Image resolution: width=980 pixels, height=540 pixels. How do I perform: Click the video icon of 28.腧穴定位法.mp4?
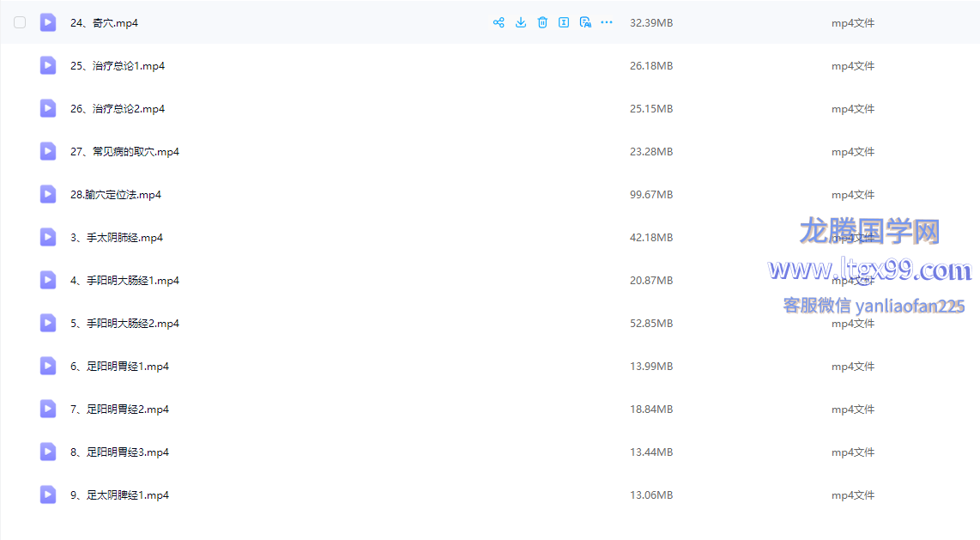pos(48,195)
